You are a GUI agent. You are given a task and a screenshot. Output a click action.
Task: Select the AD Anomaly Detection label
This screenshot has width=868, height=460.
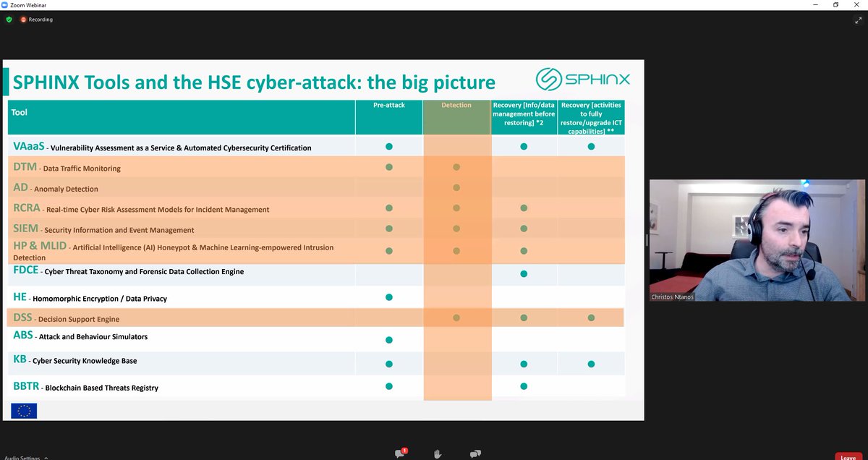[x=56, y=187]
